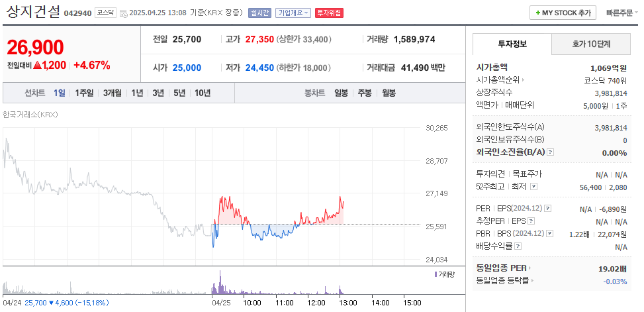Open help icon next to 외국인소진율(B/A)
Screen dimensions: 644x312
tap(551, 152)
